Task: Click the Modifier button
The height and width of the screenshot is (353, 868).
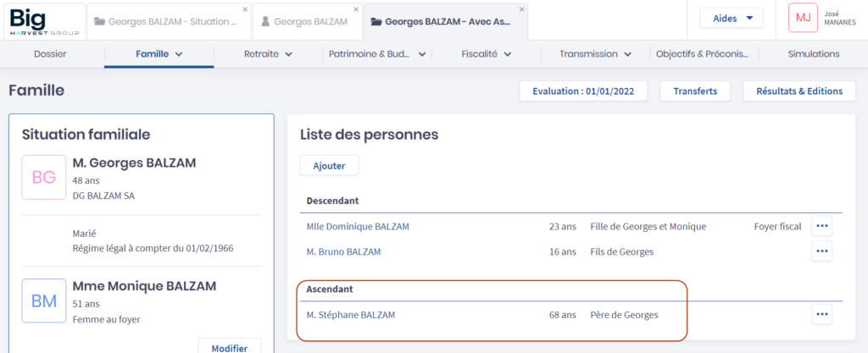Action: point(229,347)
